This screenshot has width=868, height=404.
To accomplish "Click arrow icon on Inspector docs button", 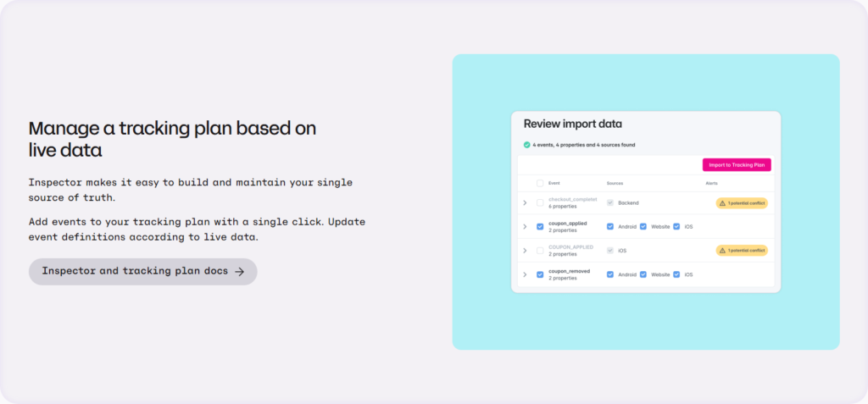I will coord(240,272).
